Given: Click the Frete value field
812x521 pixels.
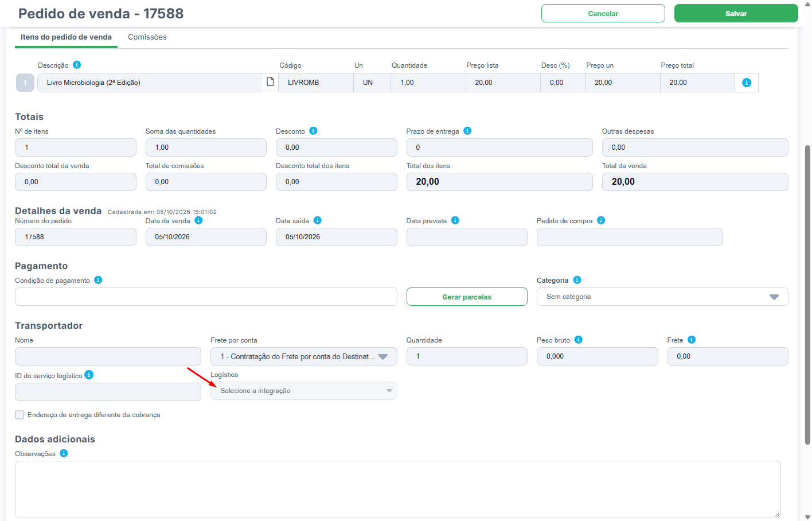Looking at the screenshot, I should (728, 356).
